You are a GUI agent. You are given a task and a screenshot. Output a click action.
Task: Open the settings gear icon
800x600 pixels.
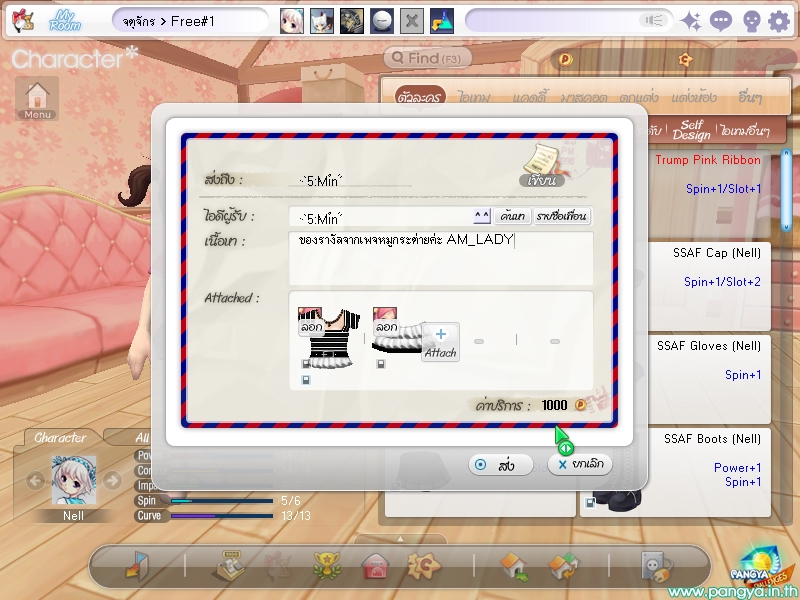779,21
